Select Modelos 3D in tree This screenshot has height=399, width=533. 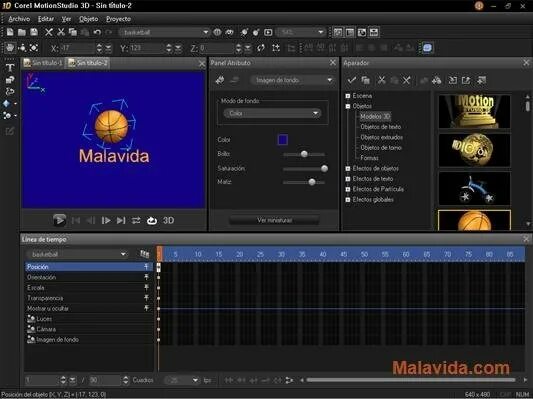point(375,117)
